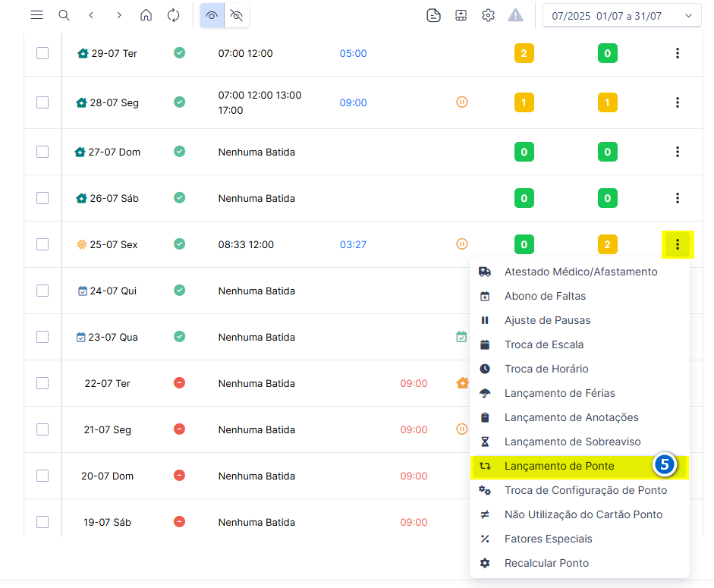Enable the show eye view toggle
This screenshot has width=714, height=588.
[x=212, y=15]
